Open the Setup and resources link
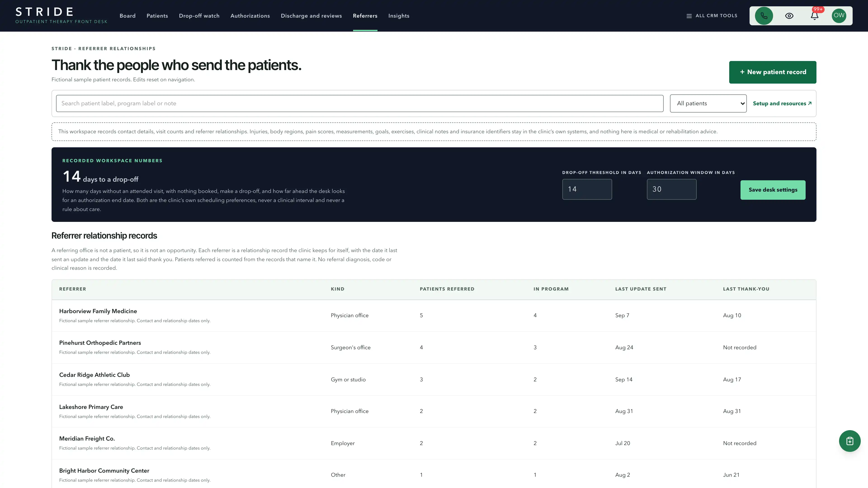The height and width of the screenshot is (488, 868). (782, 103)
